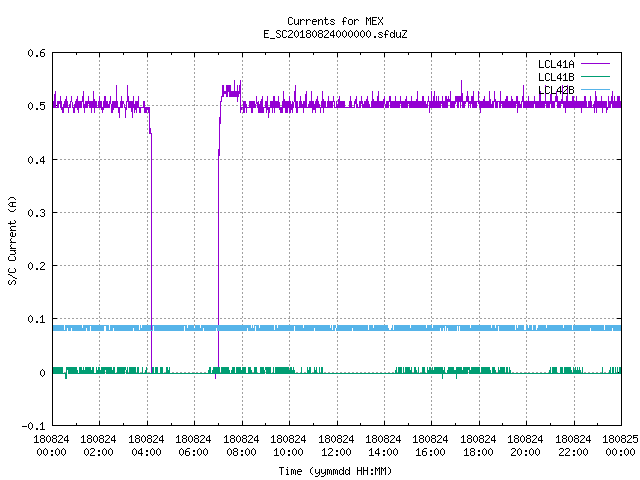
Task: Click the x-axis tick '180824 08:00'
Action: pyautogui.click(x=241, y=446)
